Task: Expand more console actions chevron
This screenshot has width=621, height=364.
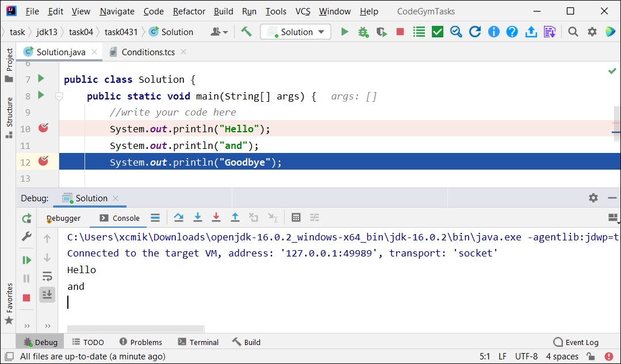Action: 48,326
